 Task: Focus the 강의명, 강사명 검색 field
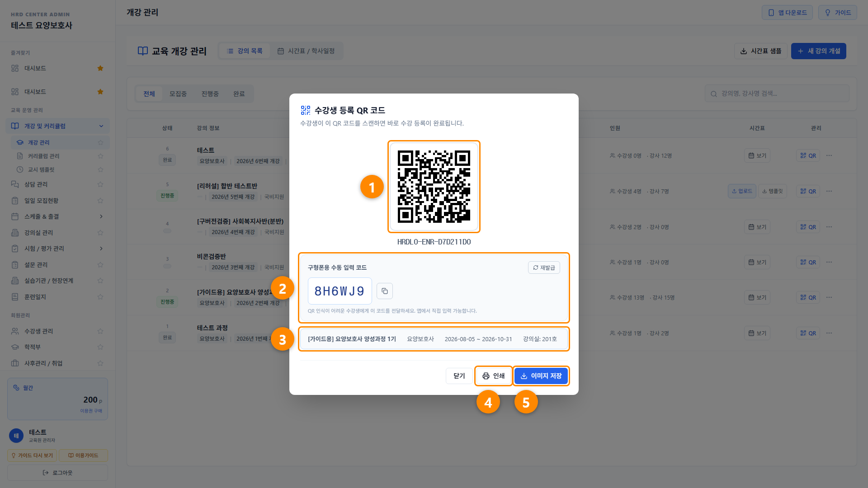point(777,94)
